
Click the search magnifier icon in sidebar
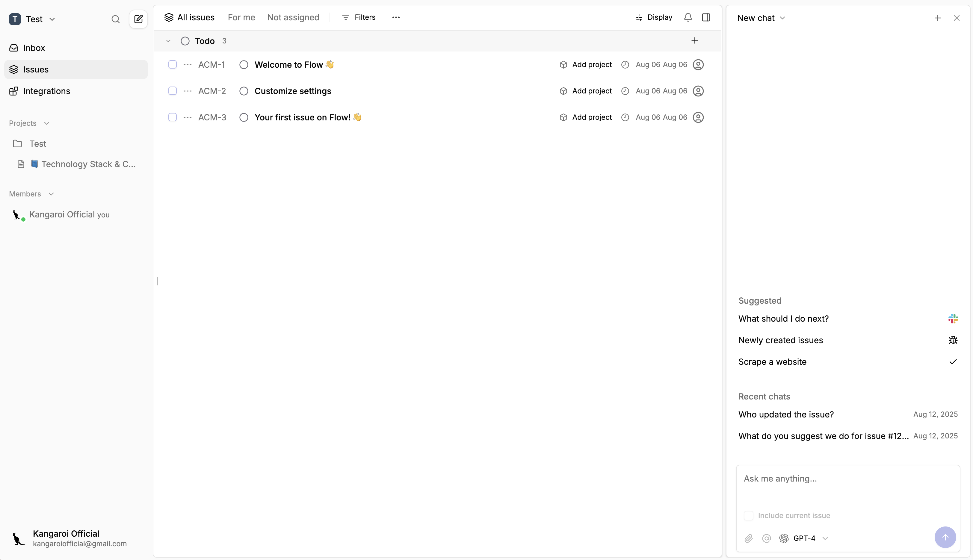(x=115, y=19)
